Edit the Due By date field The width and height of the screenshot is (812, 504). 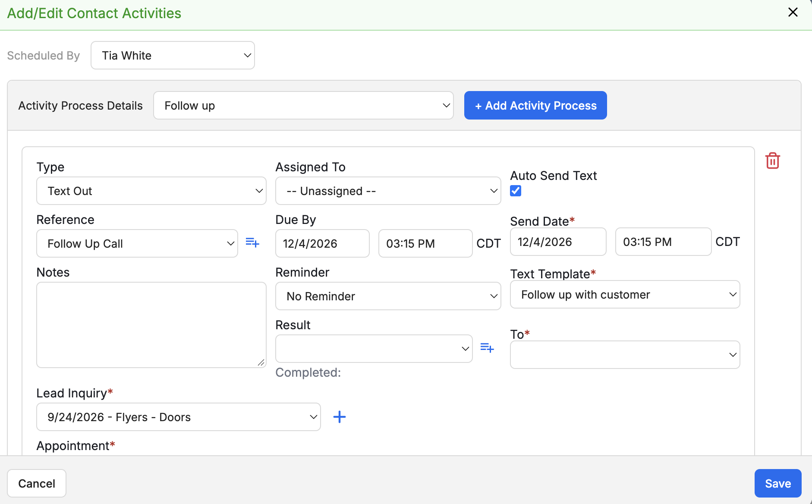point(322,243)
